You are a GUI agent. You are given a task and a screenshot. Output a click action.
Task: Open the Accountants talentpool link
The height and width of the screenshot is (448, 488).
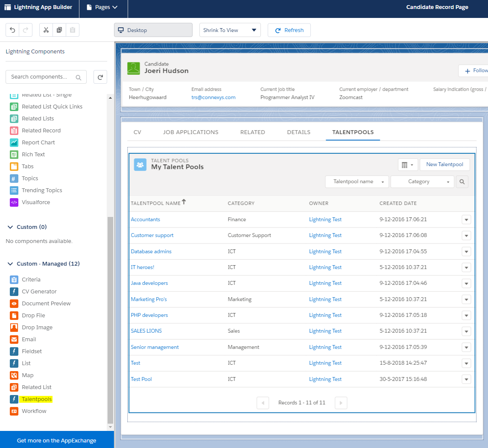tap(145, 220)
